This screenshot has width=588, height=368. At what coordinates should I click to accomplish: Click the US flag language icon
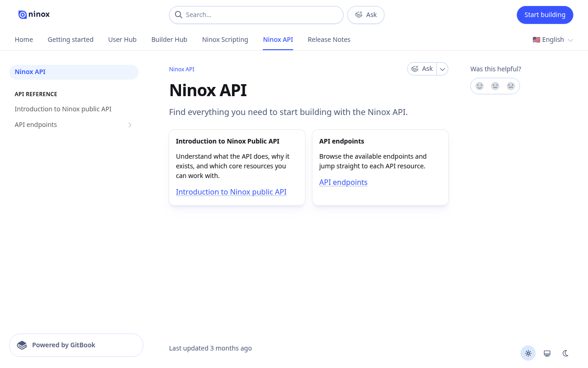click(x=537, y=40)
